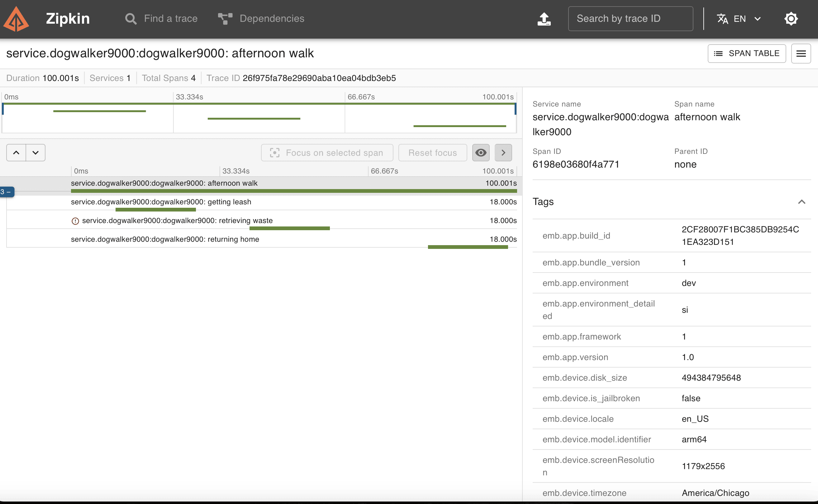818x504 pixels.
Task: Toggle the eye minimap visibility button
Action: click(x=481, y=153)
